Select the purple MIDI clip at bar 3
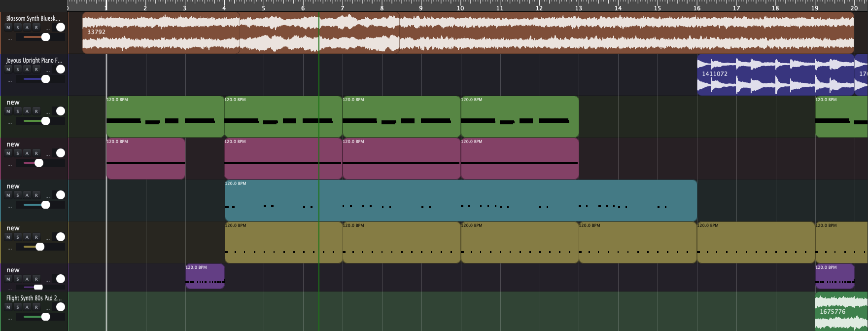Image resolution: width=868 pixels, height=331 pixels. coord(205,276)
